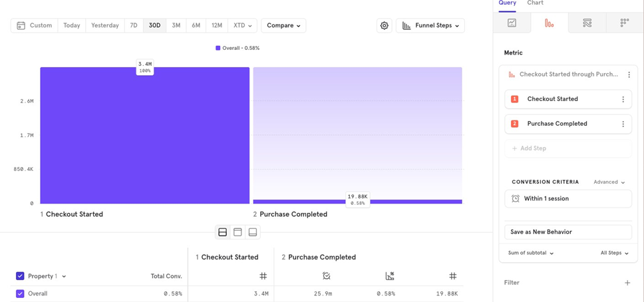Switch to the Chart tab

click(535, 3)
